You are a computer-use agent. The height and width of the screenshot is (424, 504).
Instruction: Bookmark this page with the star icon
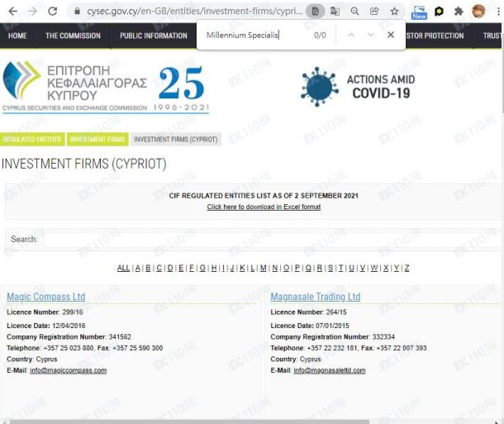tap(394, 12)
